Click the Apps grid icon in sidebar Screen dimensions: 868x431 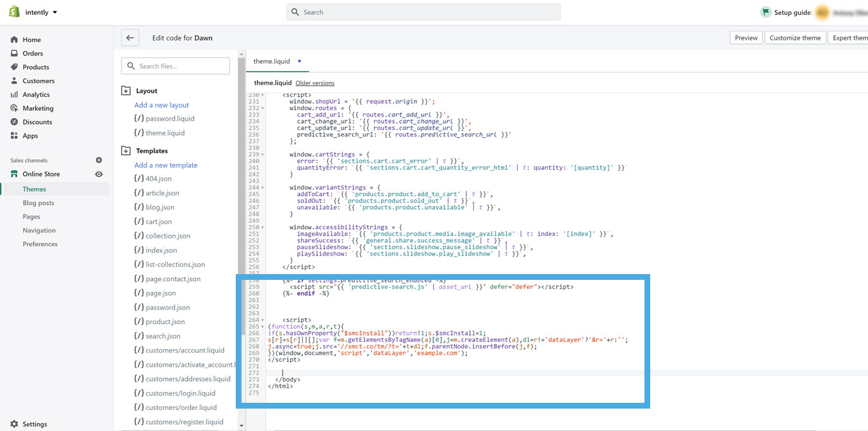15,136
